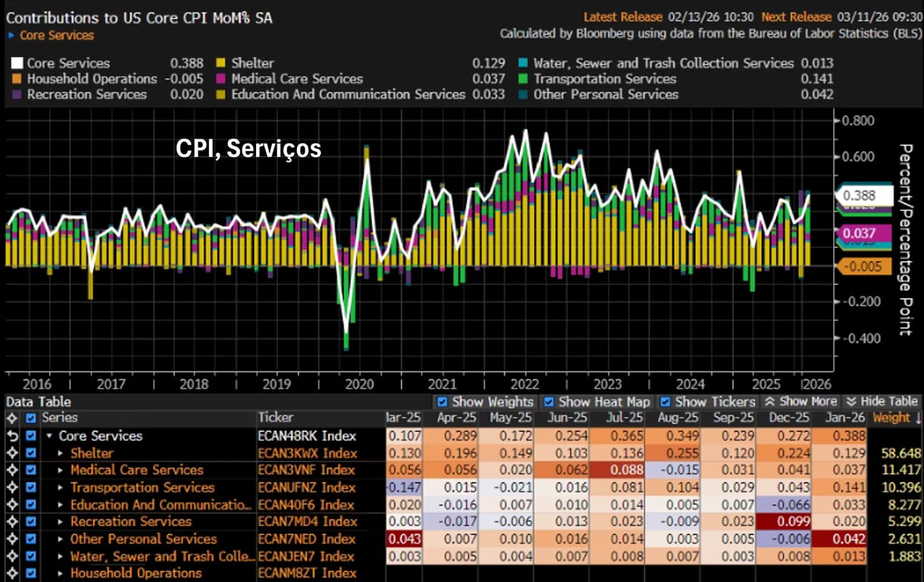Click the crosshair icon in the Series header row
924x582 pixels.
pos(11,418)
